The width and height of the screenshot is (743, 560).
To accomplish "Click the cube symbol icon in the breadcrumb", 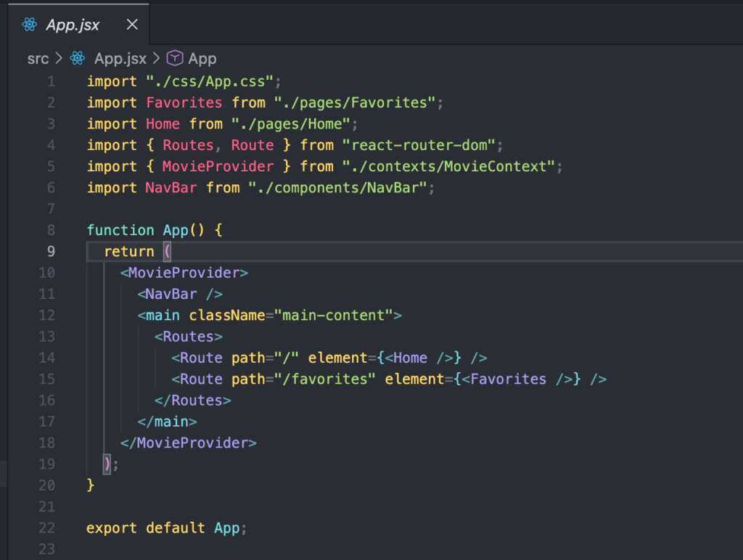I will (x=175, y=59).
